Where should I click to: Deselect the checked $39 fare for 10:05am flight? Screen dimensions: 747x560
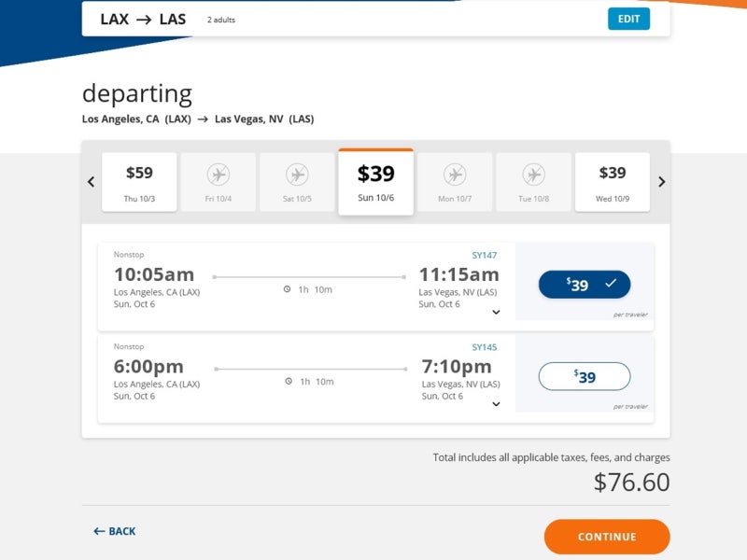585,285
